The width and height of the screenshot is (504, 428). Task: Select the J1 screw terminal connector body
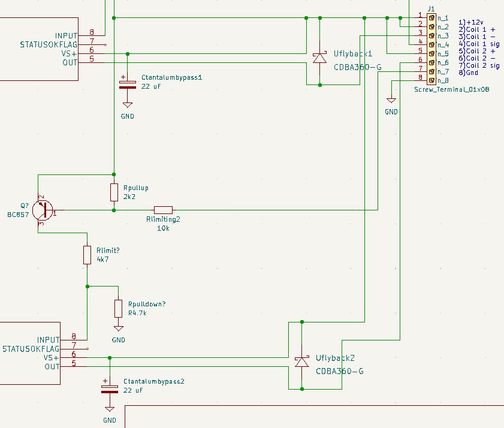[x=431, y=48]
